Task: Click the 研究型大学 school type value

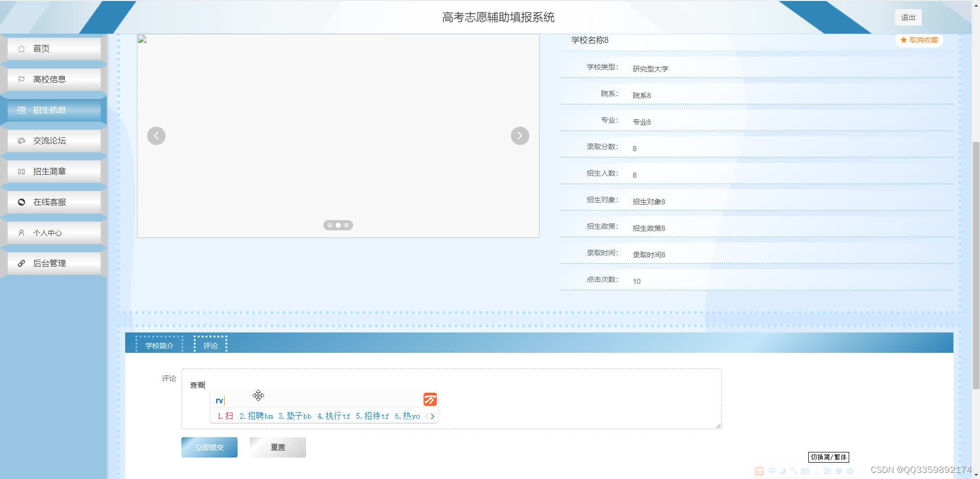Action: 650,68
